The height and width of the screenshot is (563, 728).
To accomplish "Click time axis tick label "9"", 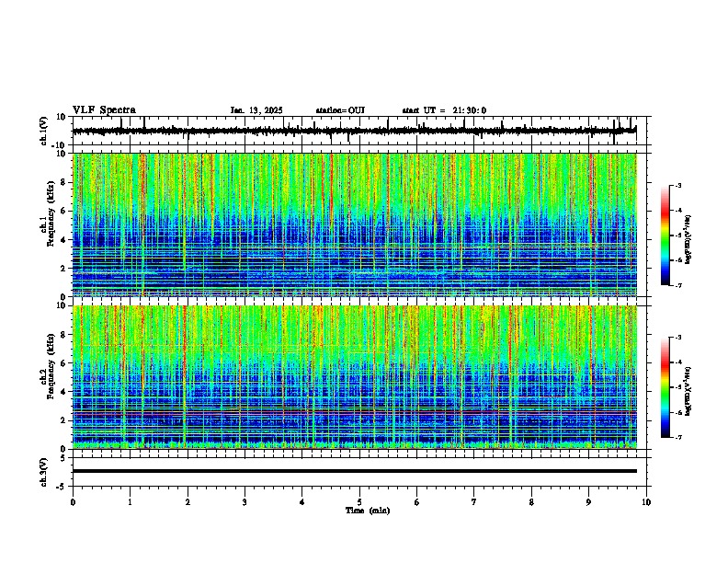I will pos(588,502).
